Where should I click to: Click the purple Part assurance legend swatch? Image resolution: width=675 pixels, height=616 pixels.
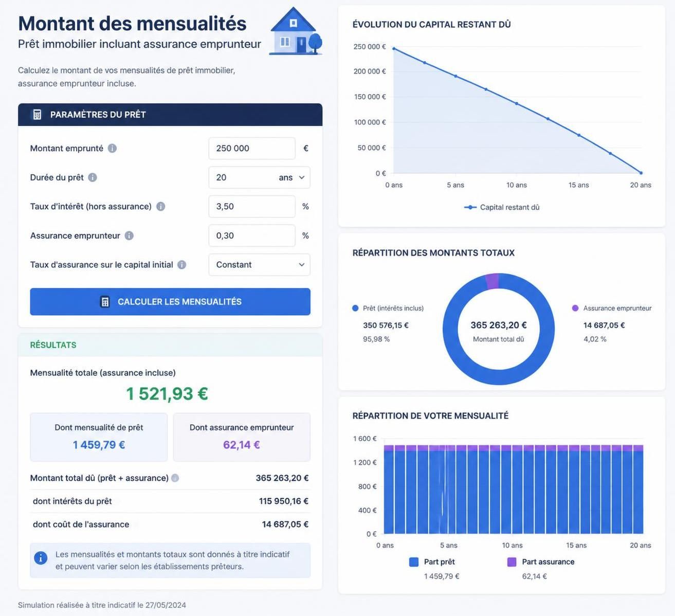(512, 562)
